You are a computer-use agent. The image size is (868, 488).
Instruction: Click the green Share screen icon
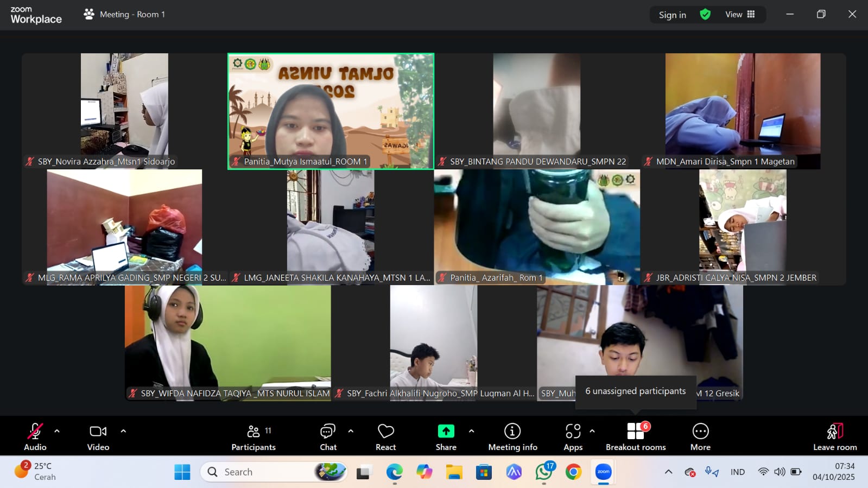[446, 431]
